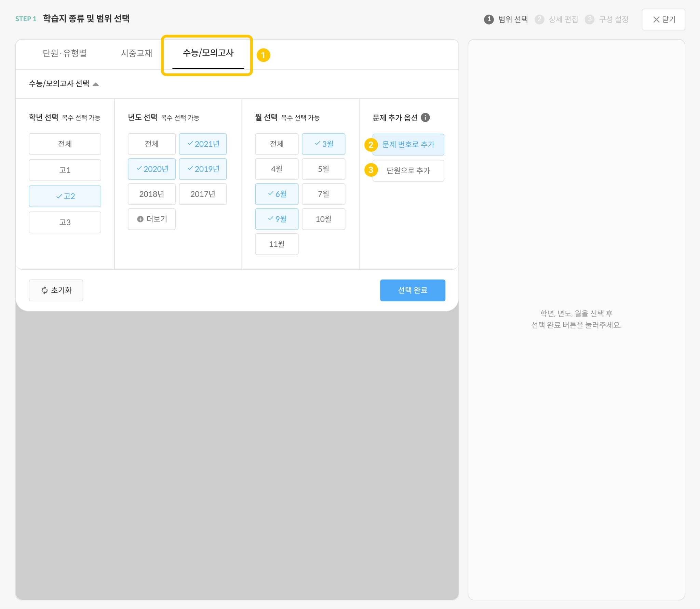Screen dimensions: 700x609
Task: Deselect the checked 고2 grade option
Action: click(65, 196)
